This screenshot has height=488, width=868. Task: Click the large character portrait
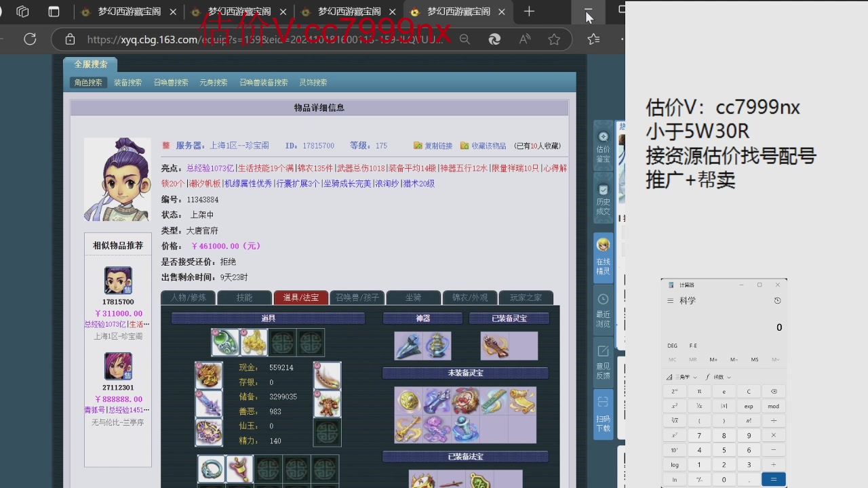tap(117, 180)
